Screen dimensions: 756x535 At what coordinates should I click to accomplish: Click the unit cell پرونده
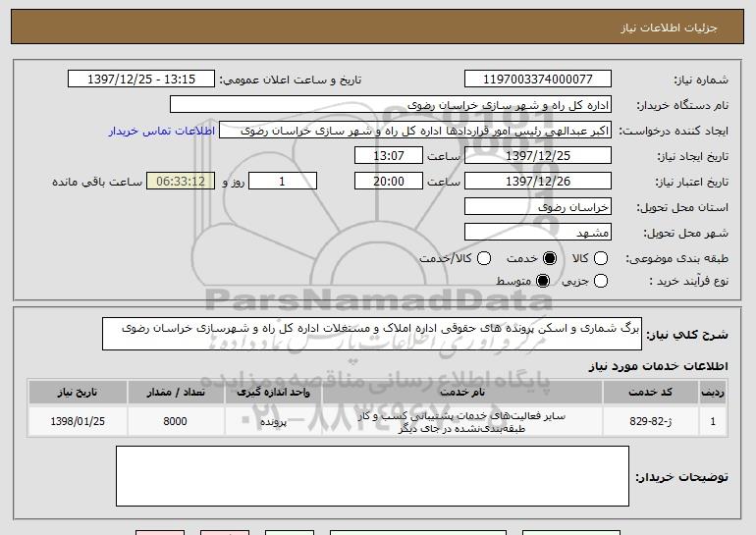(x=273, y=422)
